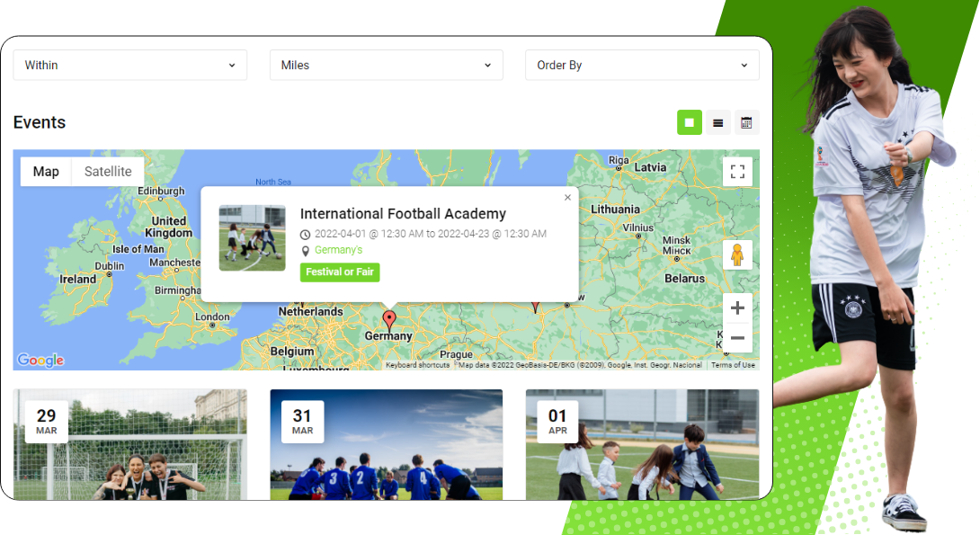Switch to calendar view icon
Image resolution: width=980 pixels, height=535 pixels.
click(746, 122)
